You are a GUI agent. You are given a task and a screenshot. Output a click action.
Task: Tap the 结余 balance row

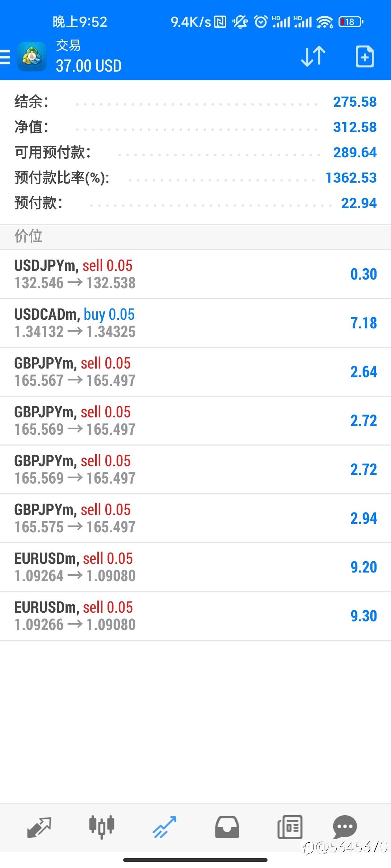195,102
